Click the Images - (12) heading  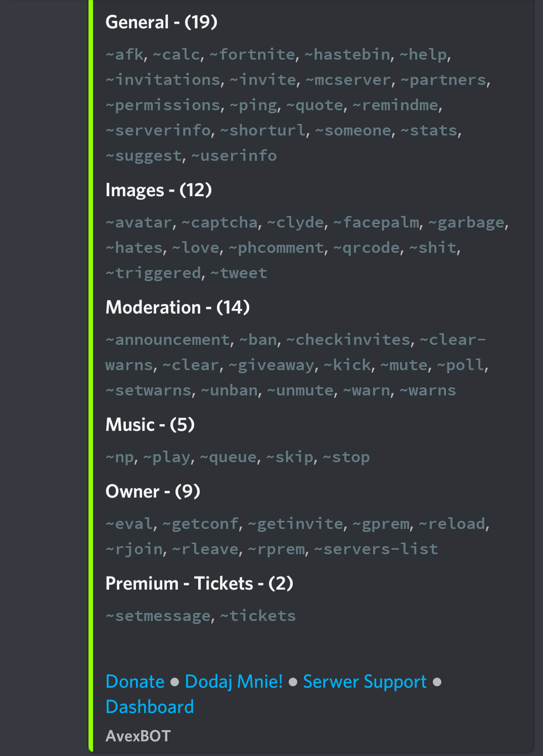(x=158, y=190)
